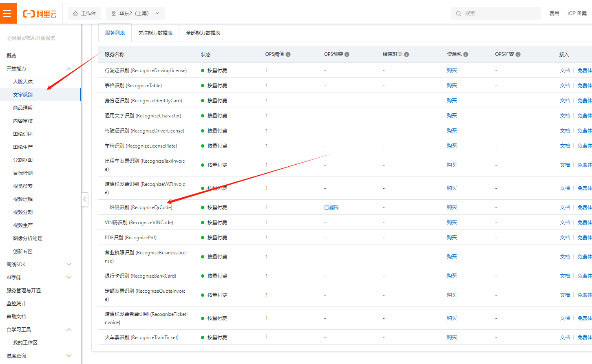Viewport: 592px width, 364px height.
Task: Select 概览 in the sidebar
Action: pos(11,56)
